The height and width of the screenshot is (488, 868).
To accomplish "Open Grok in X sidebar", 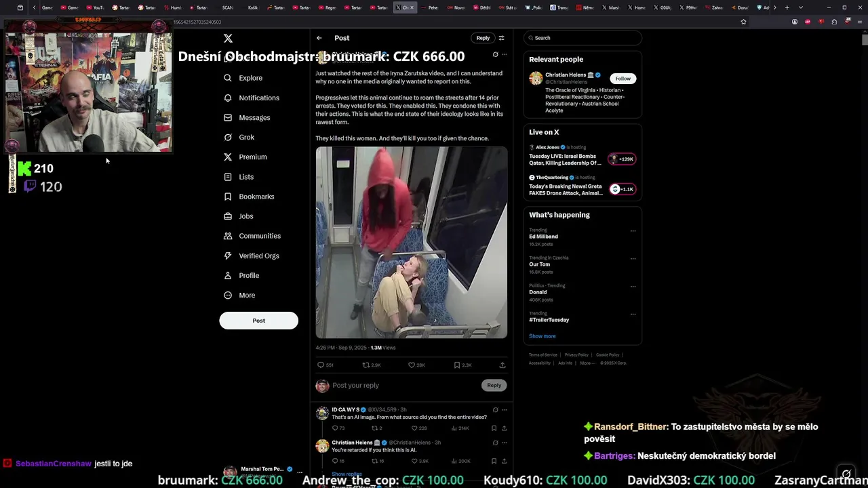I will coord(239,137).
